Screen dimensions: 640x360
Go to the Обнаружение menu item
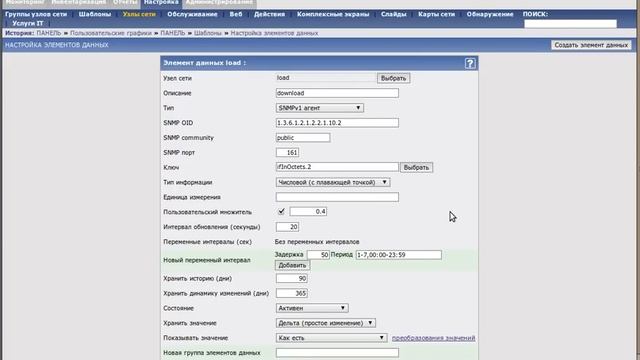[490, 14]
